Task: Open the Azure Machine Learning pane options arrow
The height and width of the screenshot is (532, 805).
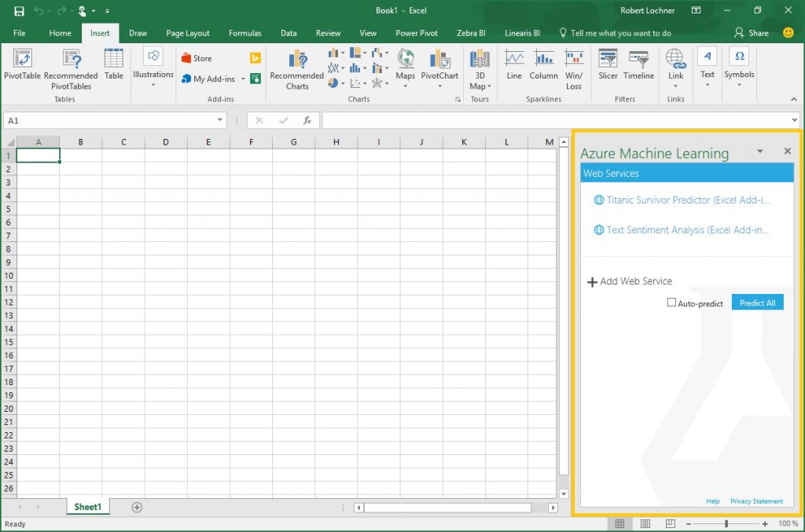Action: [x=759, y=151]
